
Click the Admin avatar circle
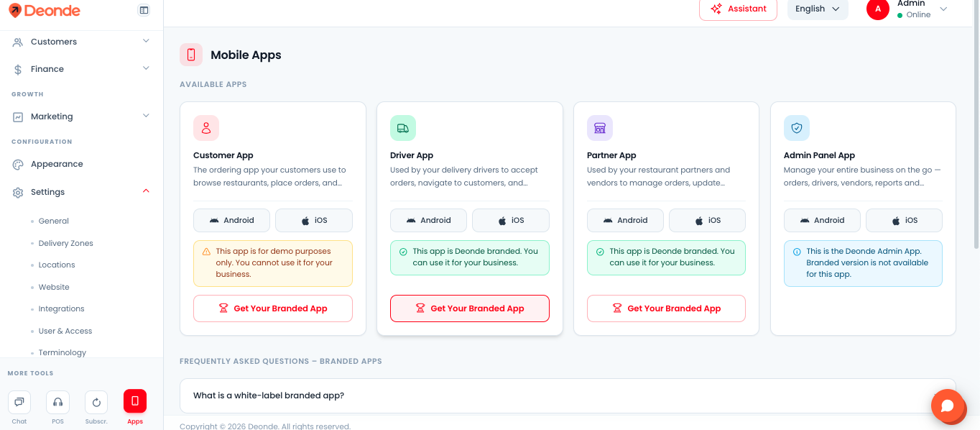pos(878,9)
